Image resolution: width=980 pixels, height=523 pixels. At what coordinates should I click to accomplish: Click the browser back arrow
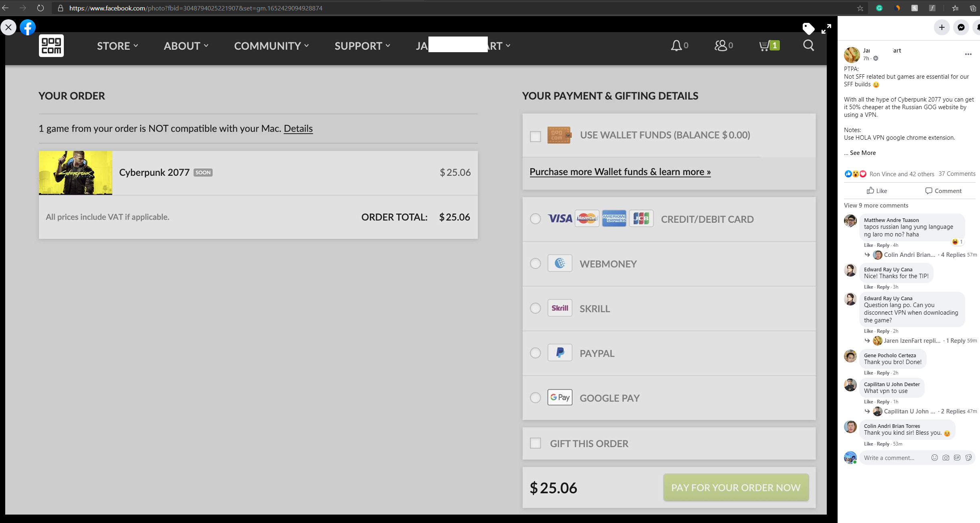(6, 8)
